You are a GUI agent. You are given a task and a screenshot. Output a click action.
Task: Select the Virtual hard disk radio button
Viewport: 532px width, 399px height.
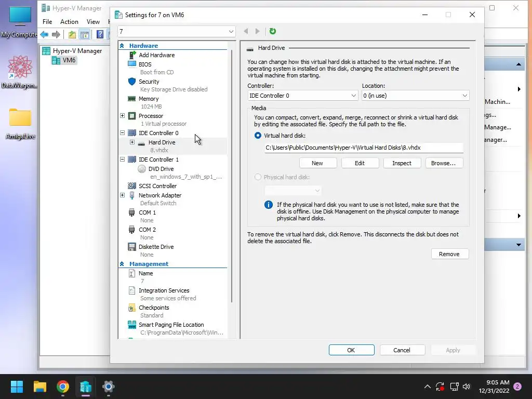click(258, 136)
